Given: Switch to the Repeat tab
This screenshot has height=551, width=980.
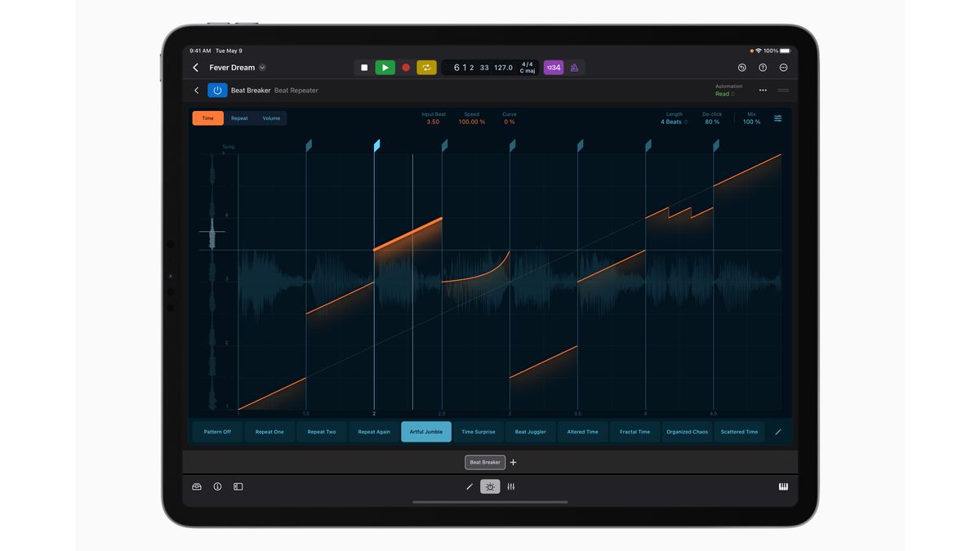Looking at the screenshot, I should coord(238,118).
